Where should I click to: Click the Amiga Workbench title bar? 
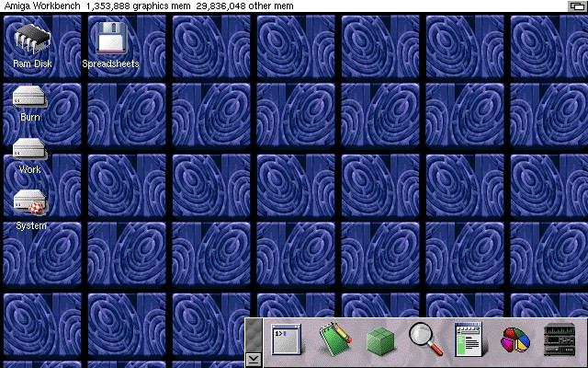point(41,6)
